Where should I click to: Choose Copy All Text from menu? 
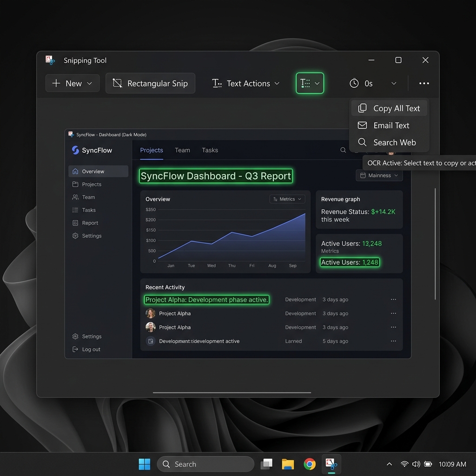(x=389, y=108)
